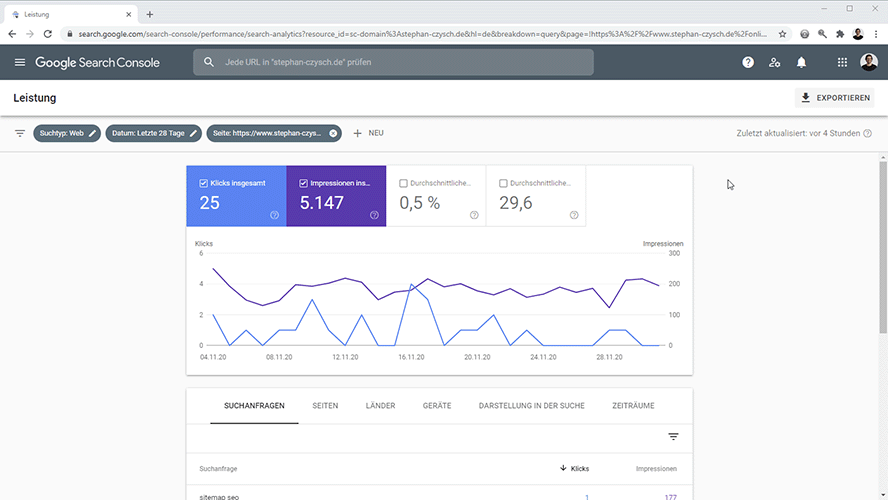Viewport: 888px width, 500px height.
Task: Click the Exportieren button
Action: tap(834, 98)
